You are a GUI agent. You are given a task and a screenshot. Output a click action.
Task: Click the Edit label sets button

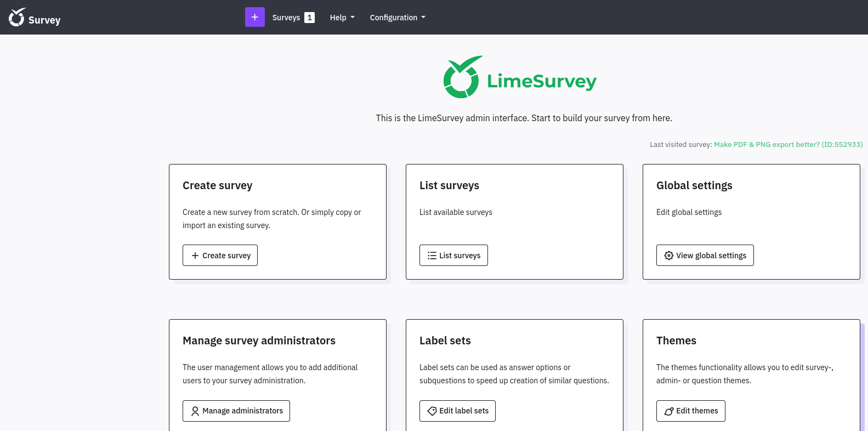click(x=457, y=411)
